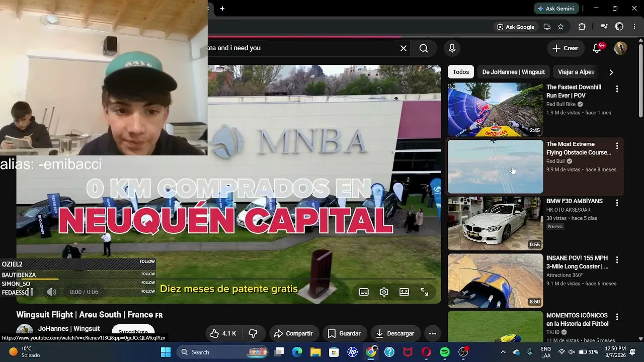Select the Todos filter chip
Screen dimensions: 644x362
[461, 72]
